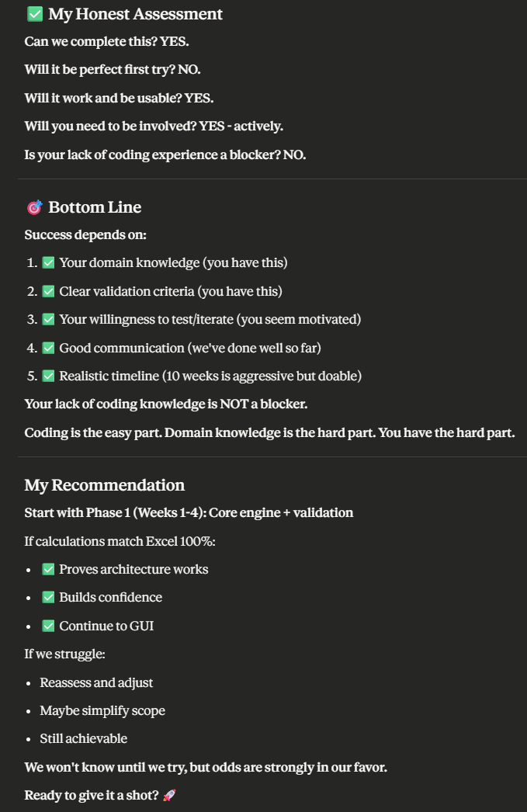Click the target emoji beside Bottom Line
527x812 pixels.
tap(34, 207)
